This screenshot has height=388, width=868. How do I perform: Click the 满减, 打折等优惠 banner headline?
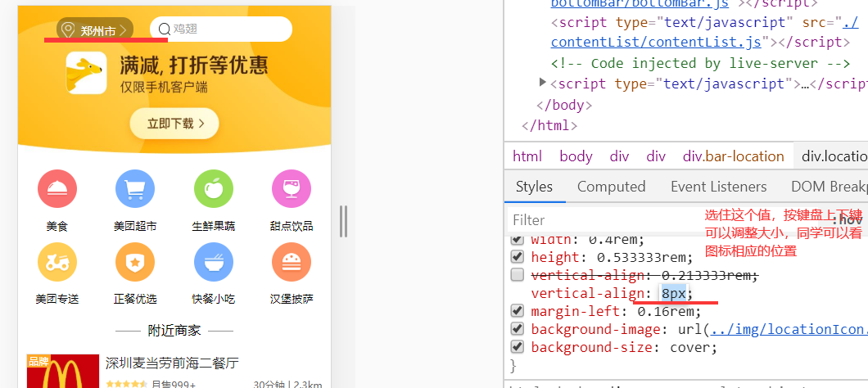[194, 65]
